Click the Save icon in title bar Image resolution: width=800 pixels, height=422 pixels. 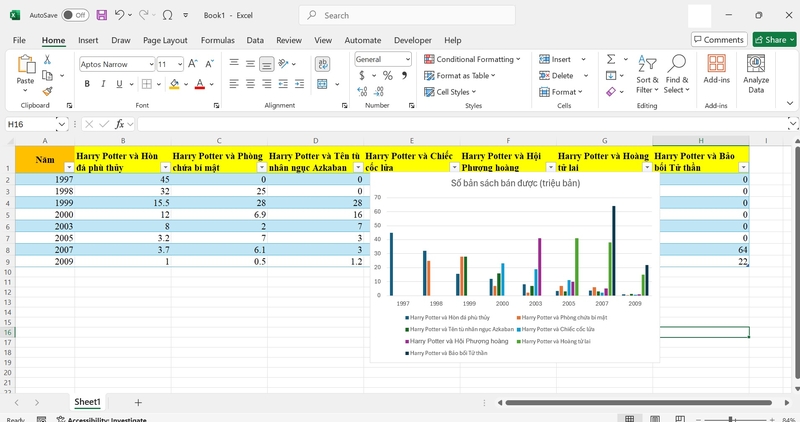tap(102, 15)
